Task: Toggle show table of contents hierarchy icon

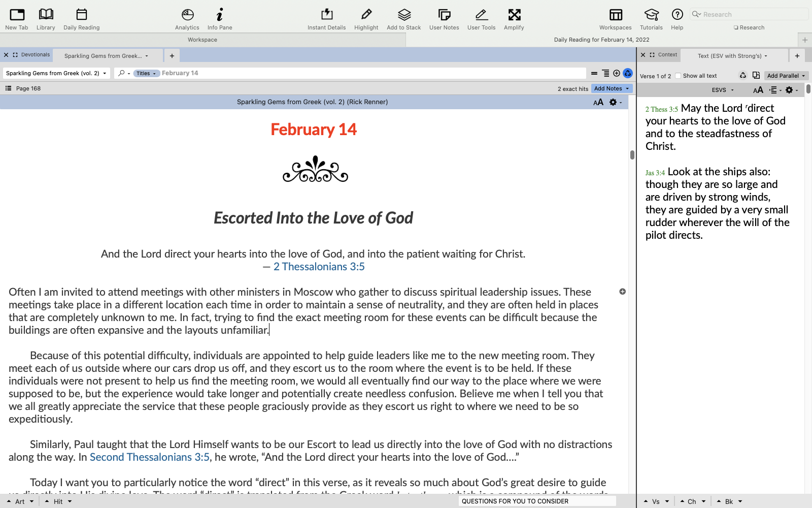Action: tap(605, 73)
